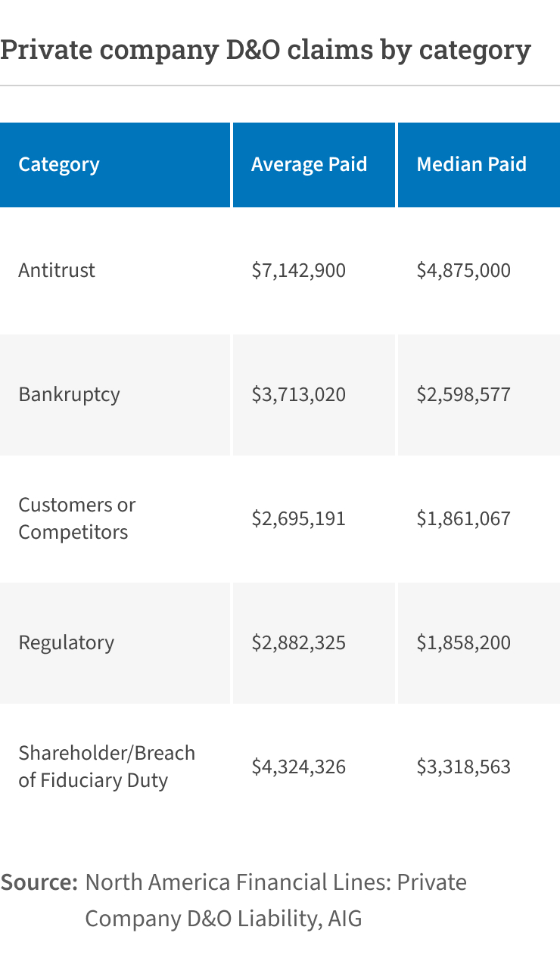560x961 pixels.
Task: Click the $1,861,067 median paid cell
Action: pos(463,518)
